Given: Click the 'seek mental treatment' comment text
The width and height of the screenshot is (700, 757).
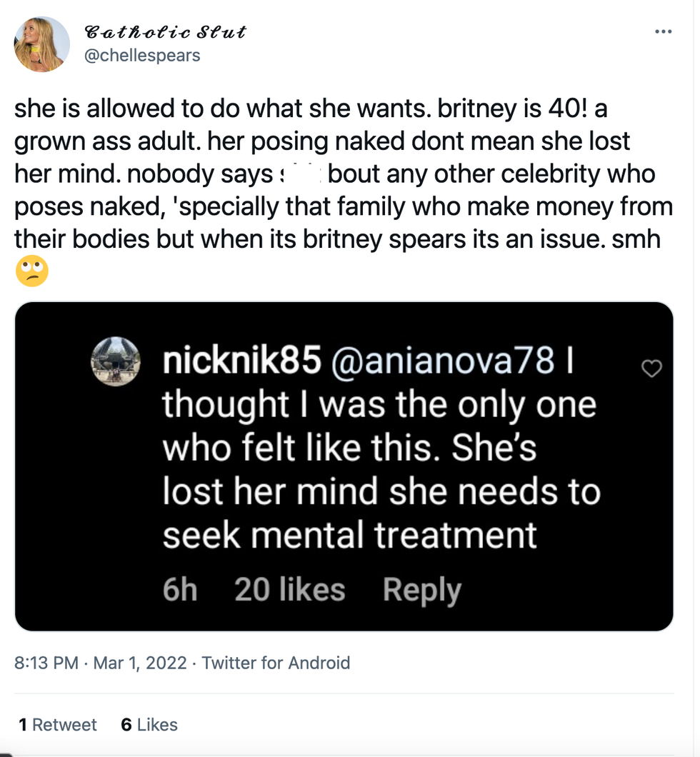Looking at the screenshot, I should click(x=349, y=535).
